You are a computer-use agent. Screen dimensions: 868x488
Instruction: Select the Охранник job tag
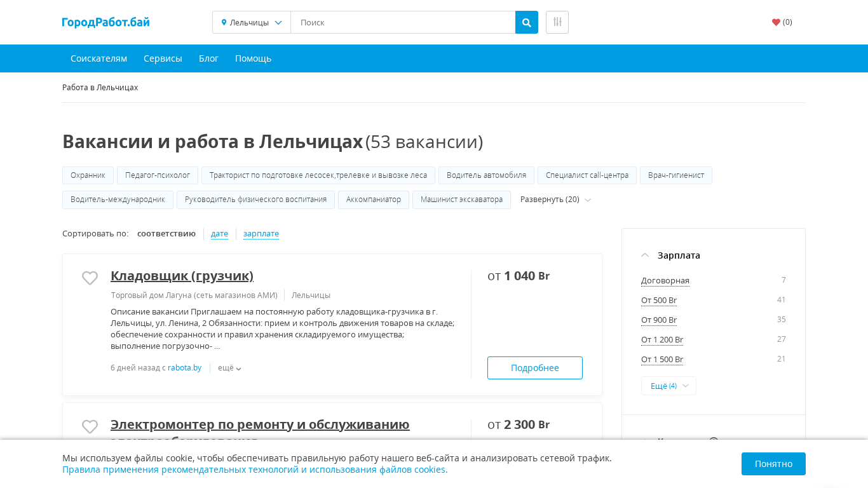pyautogui.click(x=88, y=175)
